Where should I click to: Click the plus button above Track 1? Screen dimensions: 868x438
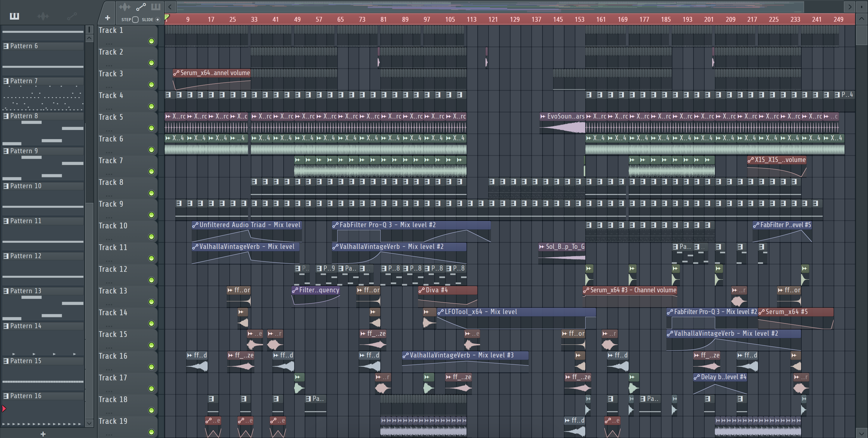coord(108,18)
